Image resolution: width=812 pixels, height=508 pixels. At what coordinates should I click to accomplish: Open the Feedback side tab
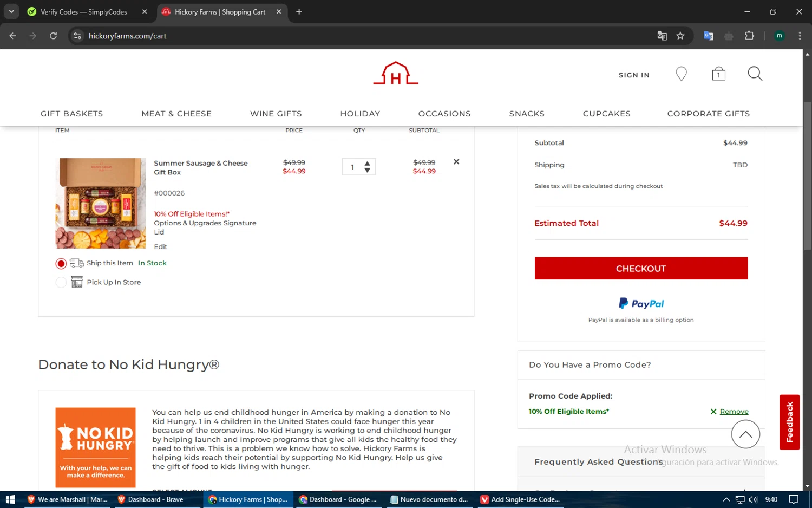coord(789,422)
